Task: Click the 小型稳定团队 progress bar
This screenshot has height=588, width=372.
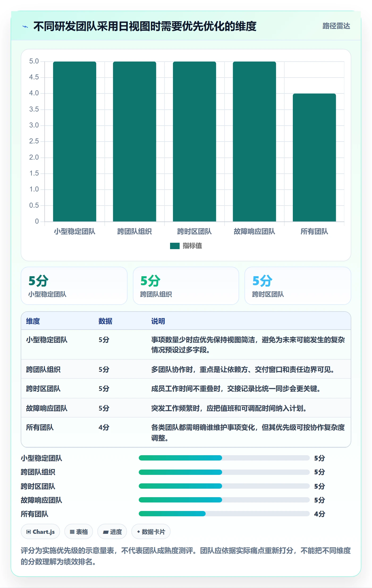Action: [x=224, y=458]
